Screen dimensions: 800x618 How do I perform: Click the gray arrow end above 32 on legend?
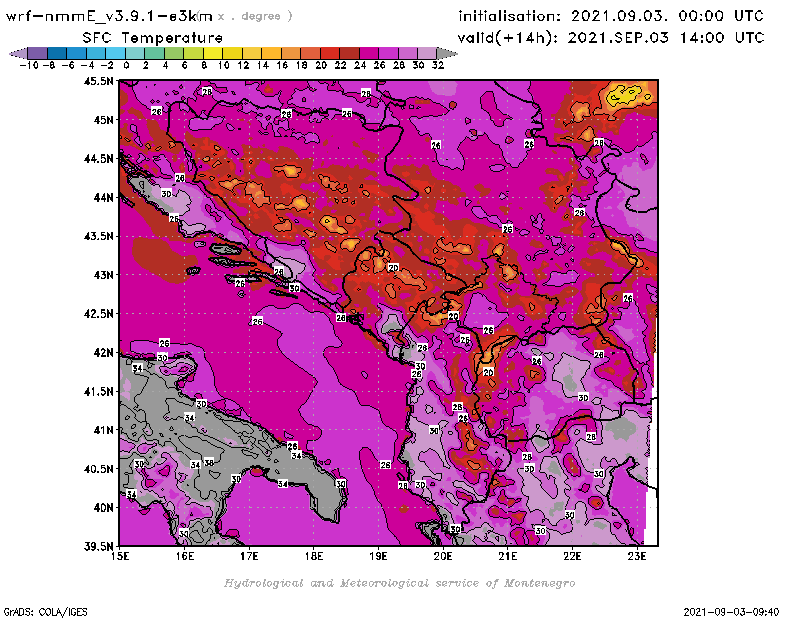(x=447, y=53)
